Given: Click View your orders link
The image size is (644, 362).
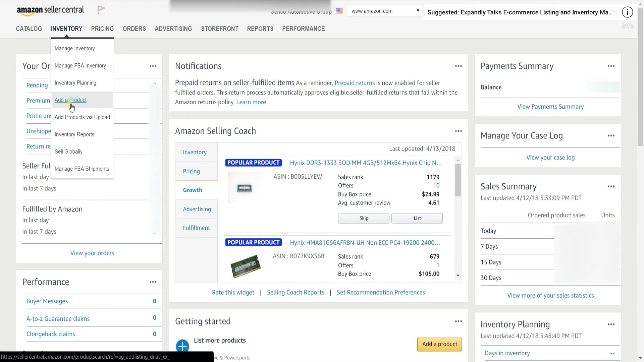Looking at the screenshot, I should (x=92, y=253).
